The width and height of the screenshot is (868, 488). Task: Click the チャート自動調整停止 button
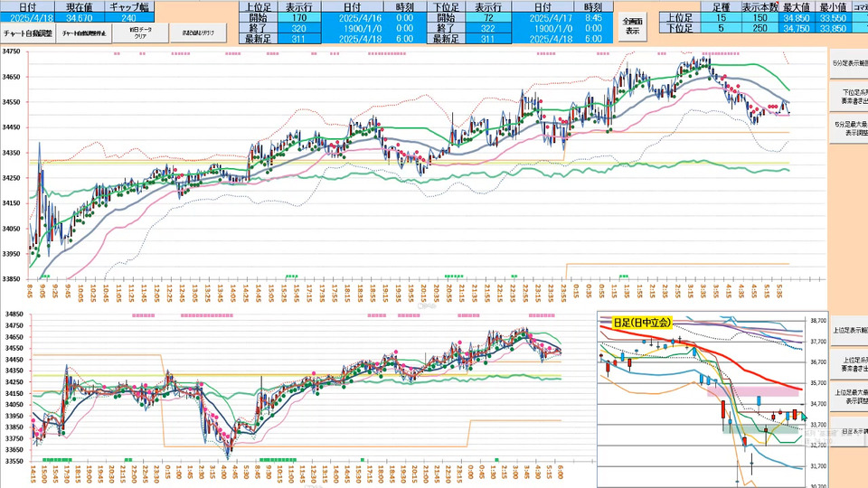(84, 33)
